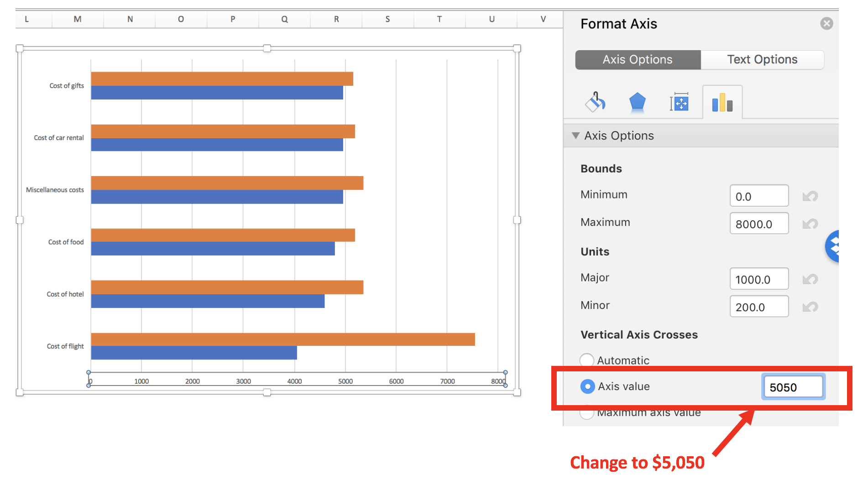Select column header U
868x490 pixels.
492,19
